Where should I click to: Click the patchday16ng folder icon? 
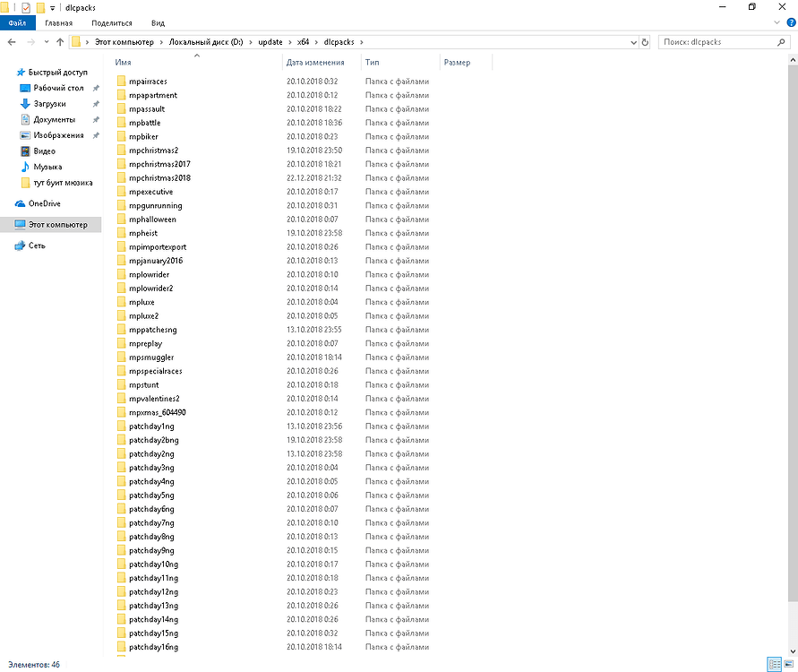(x=121, y=647)
